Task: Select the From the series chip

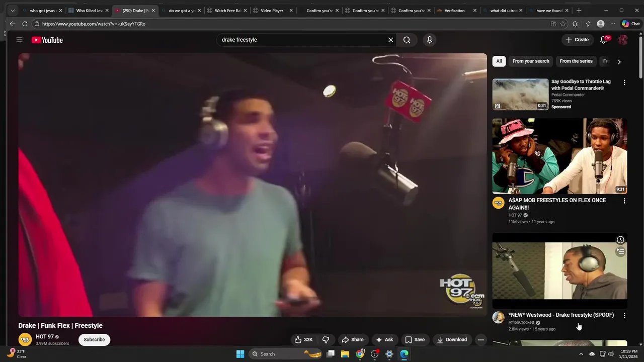Action: (x=576, y=61)
